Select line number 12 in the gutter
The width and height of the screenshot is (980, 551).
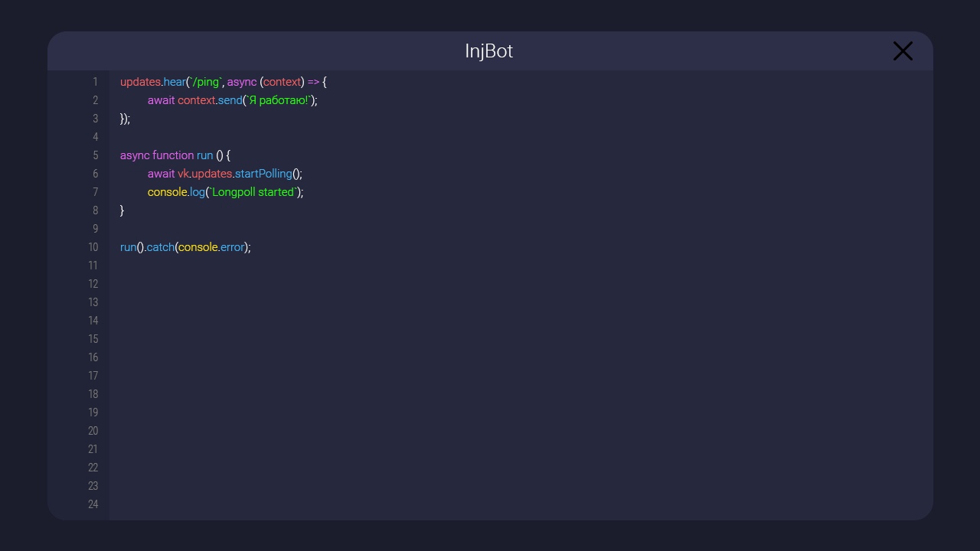pyautogui.click(x=93, y=284)
